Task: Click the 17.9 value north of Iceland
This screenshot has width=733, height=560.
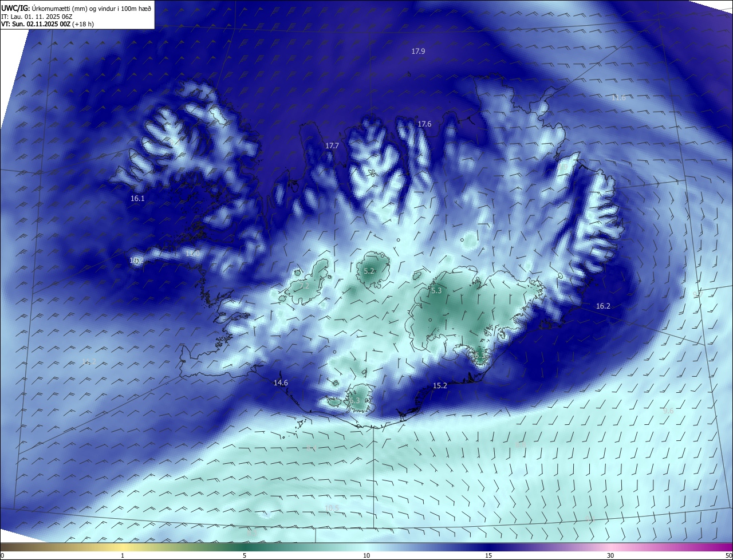Action: point(418,52)
